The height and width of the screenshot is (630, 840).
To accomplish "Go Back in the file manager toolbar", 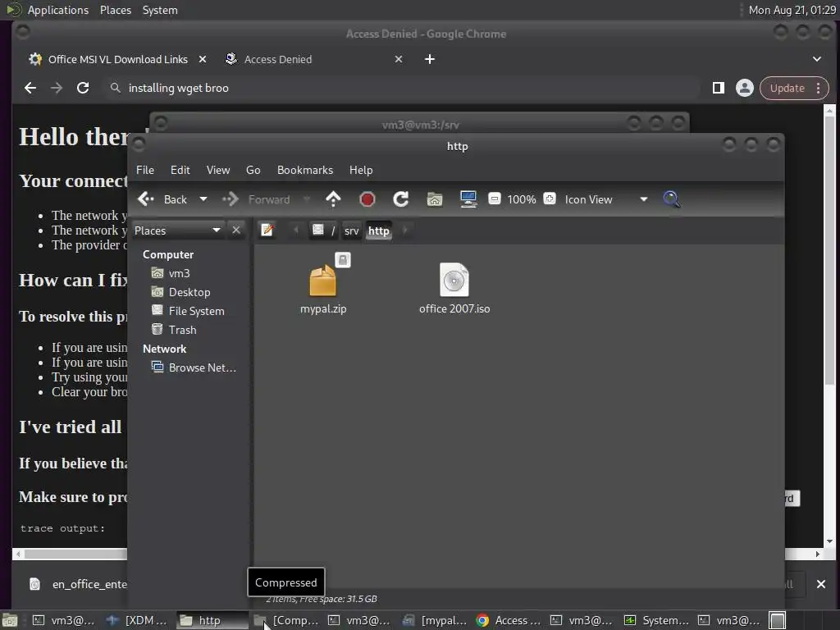I will click(162, 199).
